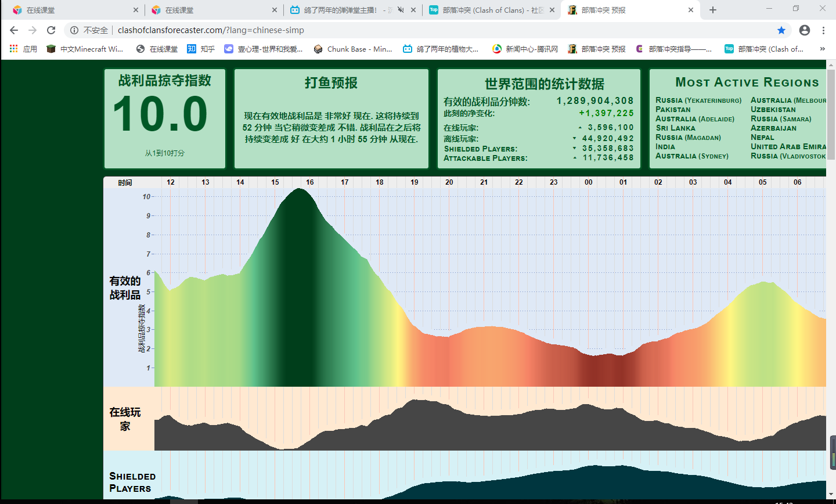Click the 世界范围的统计数据 heading
The width and height of the screenshot is (836, 504).
[545, 84]
